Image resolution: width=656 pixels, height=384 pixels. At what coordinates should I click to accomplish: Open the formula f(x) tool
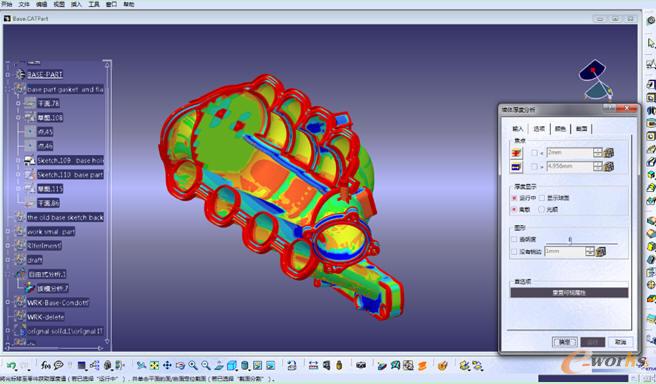pyautogui.click(x=46, y=365)
